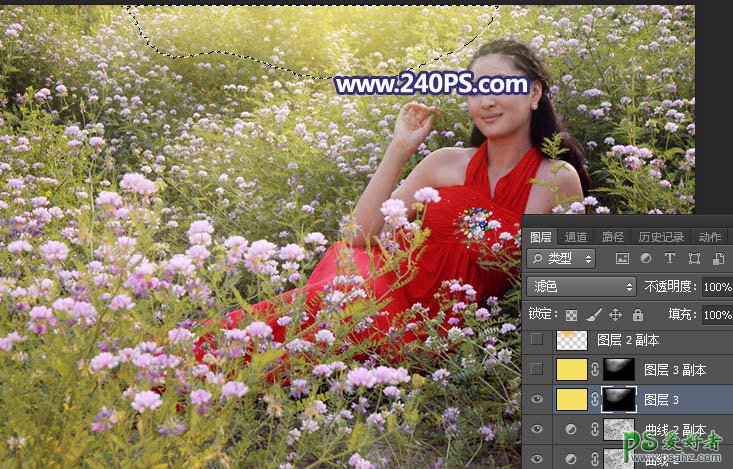Select the 图层 3 layer mask thumbnail

[x=617, y=400]
